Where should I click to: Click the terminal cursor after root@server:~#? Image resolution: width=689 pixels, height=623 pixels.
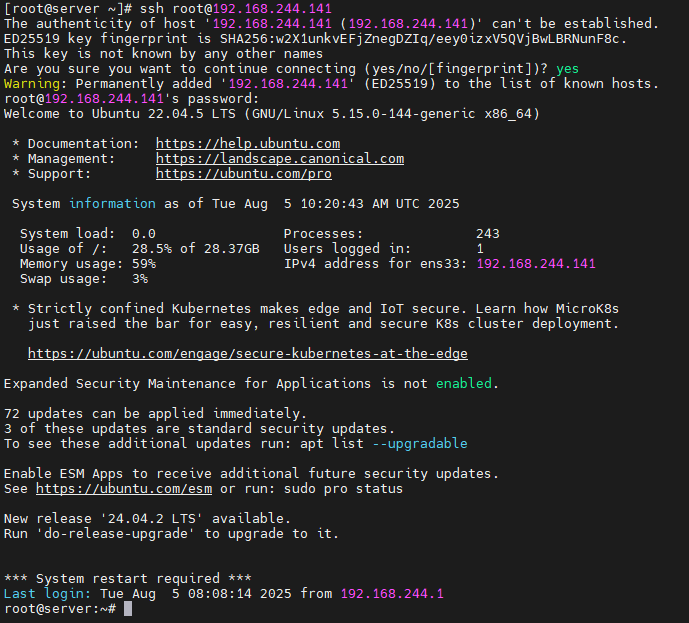point(128,609)
